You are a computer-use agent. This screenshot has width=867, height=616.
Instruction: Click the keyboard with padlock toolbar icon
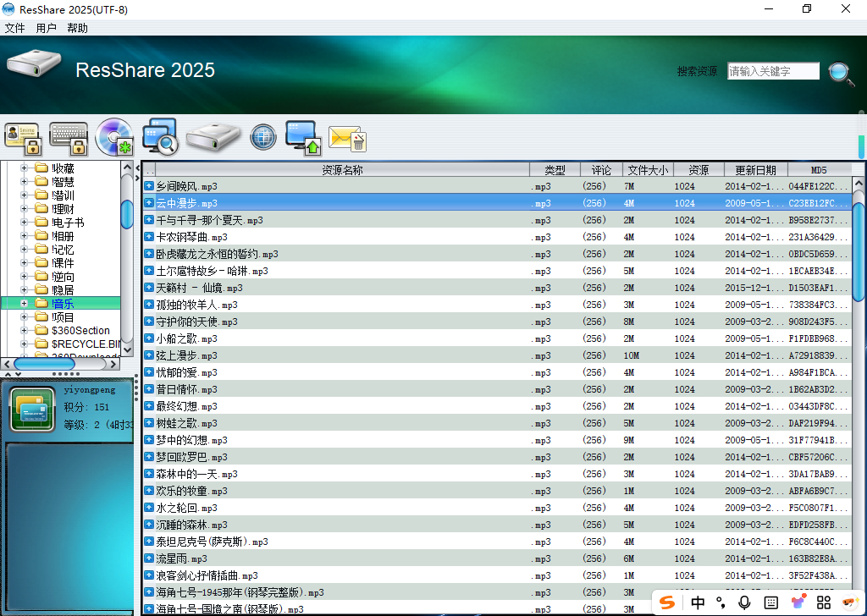[69, 136]
